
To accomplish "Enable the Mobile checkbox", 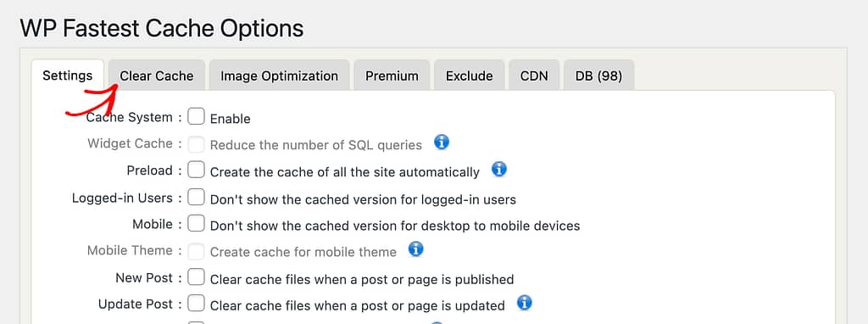I will pos(196,224).
